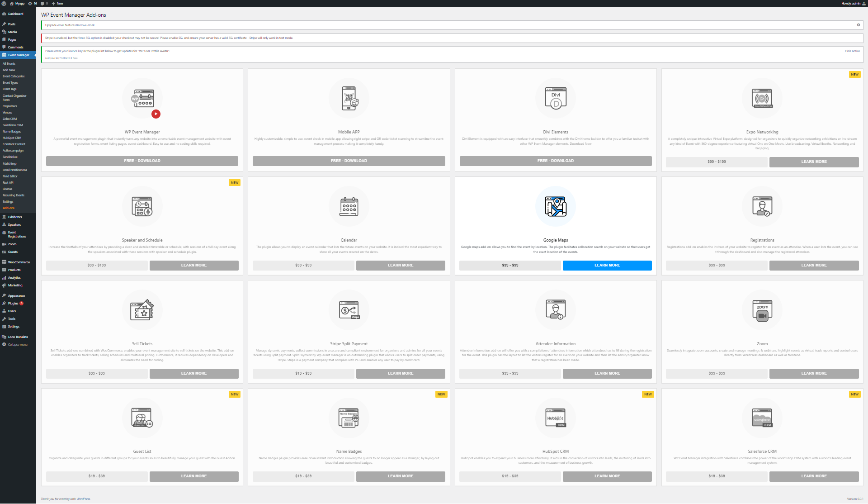Open Analytics via its bar-chart icon
The height and width of the screenshot is (504, 868).
[4, 277]
